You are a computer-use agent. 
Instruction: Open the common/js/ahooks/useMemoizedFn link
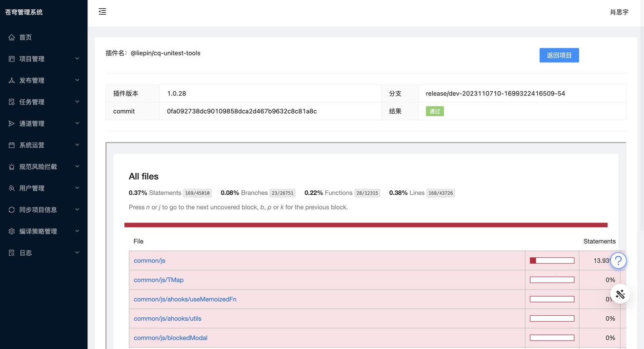tap(185, 299)
